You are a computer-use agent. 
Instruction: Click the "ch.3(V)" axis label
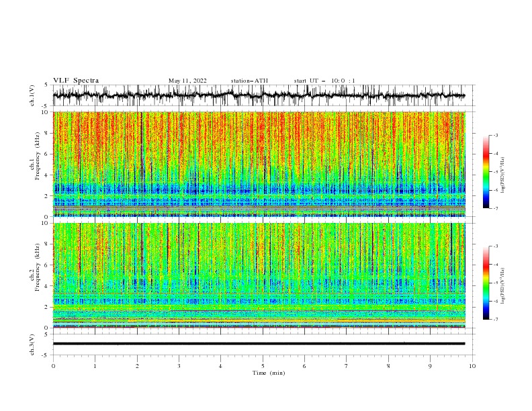pos(32,345)
